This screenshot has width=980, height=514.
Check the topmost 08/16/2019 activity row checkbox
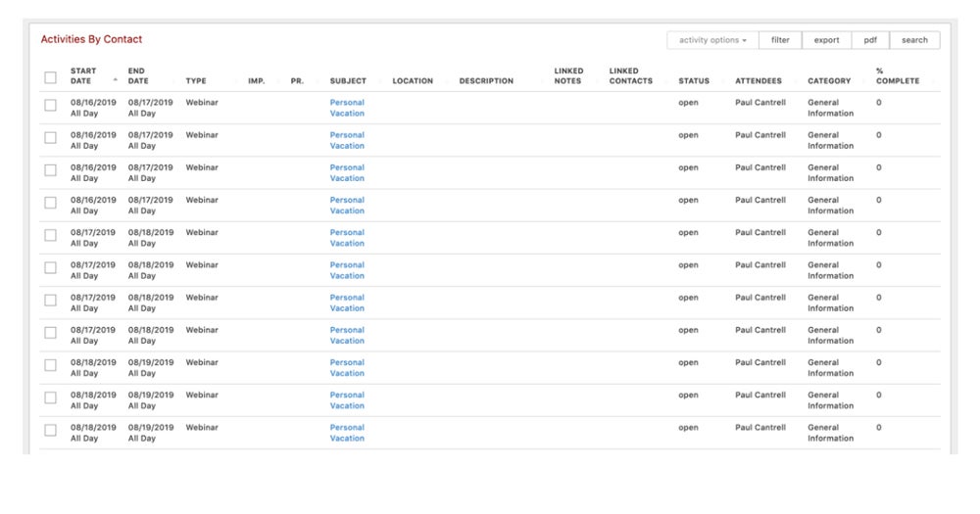point(51,106)
